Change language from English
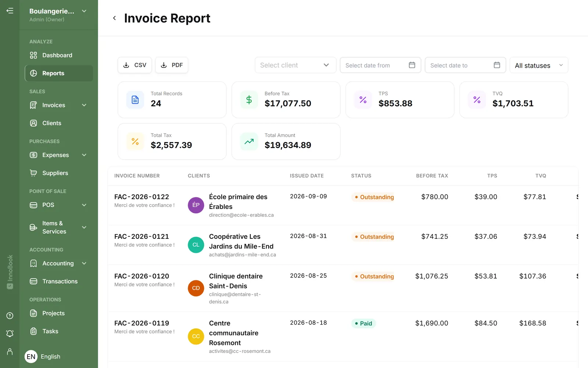 coord(43,357)
